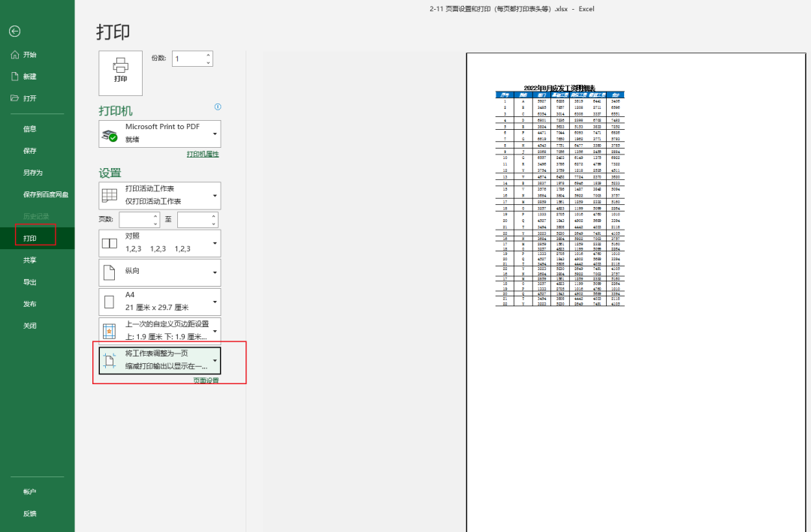Select 信息 in the sidebar

pyautogui.click(x=30, y=129)
